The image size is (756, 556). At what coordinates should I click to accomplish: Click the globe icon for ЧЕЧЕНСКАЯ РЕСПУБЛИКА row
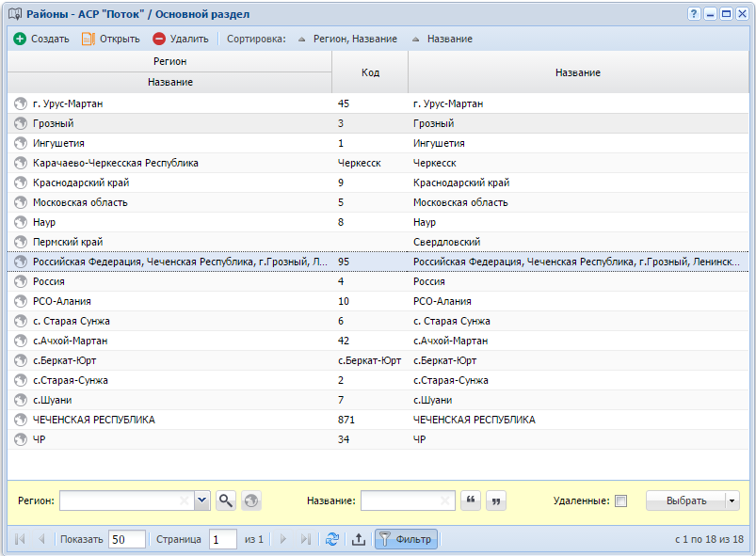point(21,420)
